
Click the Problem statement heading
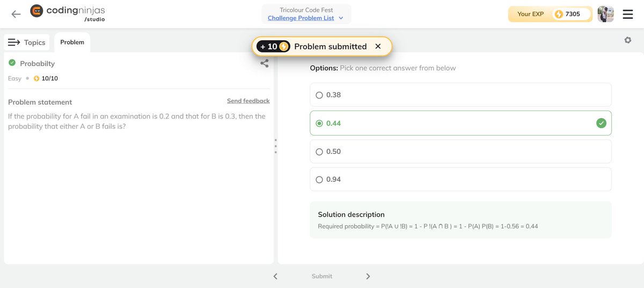pyautogui.click(x=40, y=102)
